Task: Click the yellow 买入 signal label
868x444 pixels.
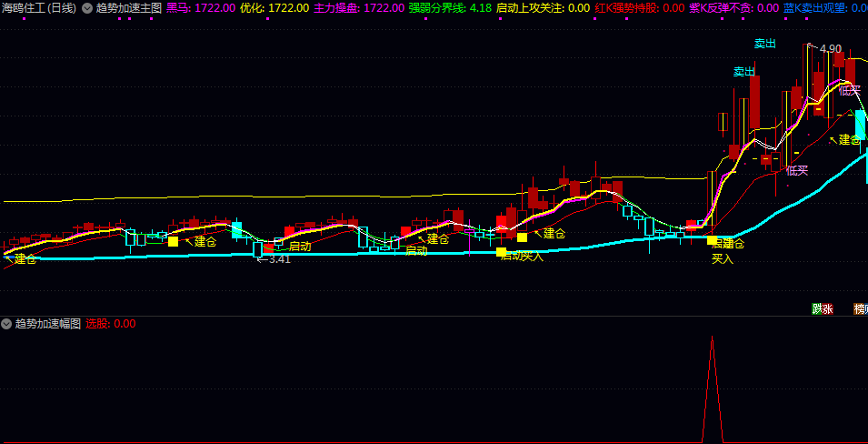Action: pyautogui.click(x=723, y=259)
